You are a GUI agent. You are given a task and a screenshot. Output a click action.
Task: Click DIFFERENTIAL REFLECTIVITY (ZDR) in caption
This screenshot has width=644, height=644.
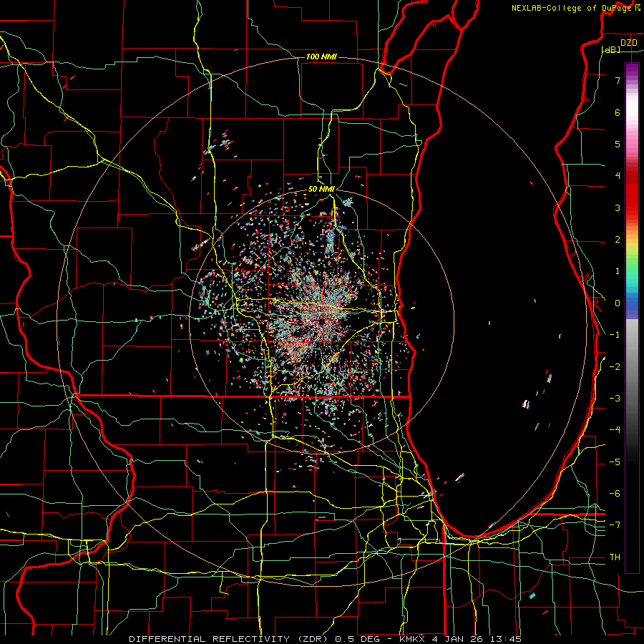228,639
